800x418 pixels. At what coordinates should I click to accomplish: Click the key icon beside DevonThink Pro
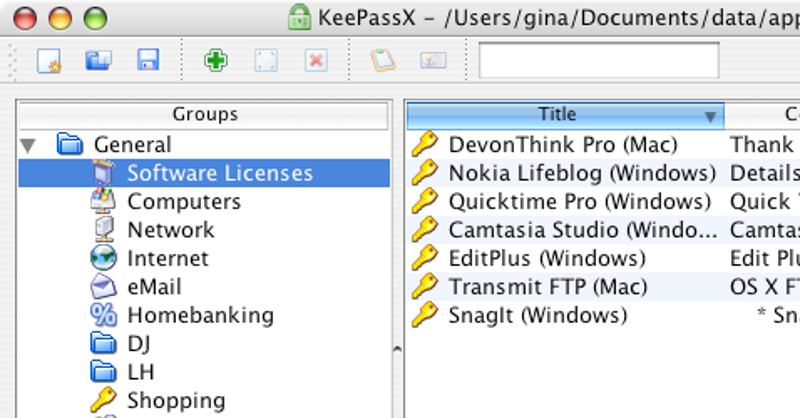pos(425,144)
